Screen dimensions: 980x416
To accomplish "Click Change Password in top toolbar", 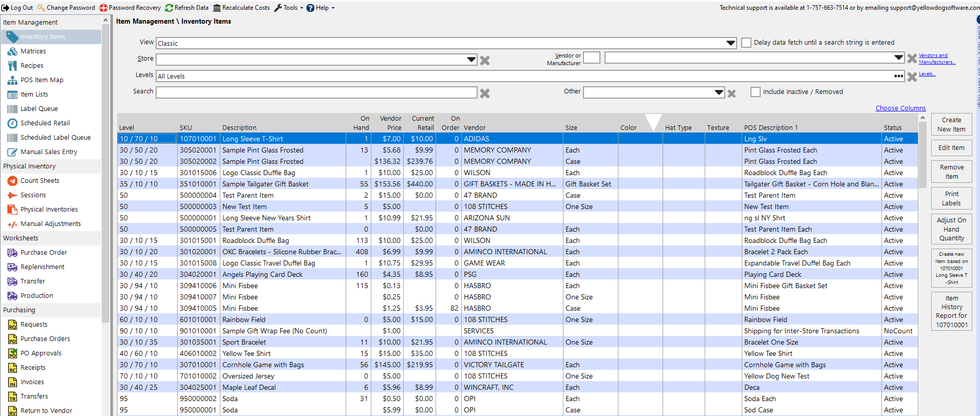I will point(66,8).
